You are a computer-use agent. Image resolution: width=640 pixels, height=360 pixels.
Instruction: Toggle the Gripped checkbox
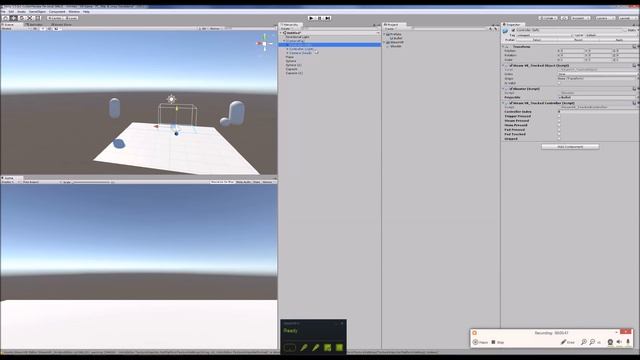[x=559, y=139]
